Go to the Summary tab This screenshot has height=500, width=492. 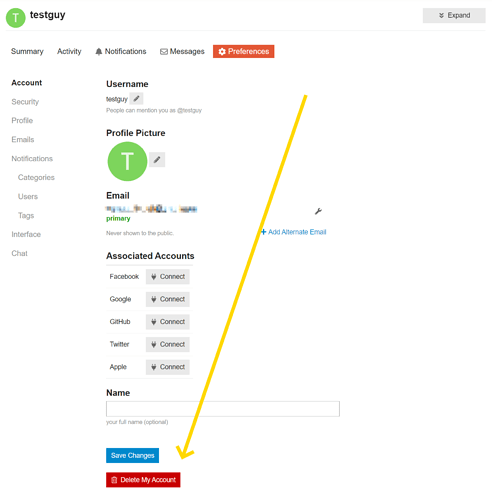coord(27,51)
